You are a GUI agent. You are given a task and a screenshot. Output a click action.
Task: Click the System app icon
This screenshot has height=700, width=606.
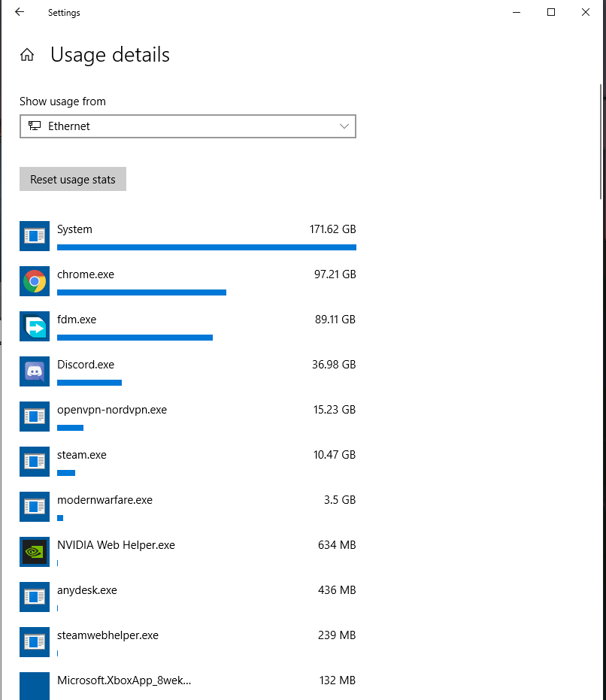[x=35, y=236]
